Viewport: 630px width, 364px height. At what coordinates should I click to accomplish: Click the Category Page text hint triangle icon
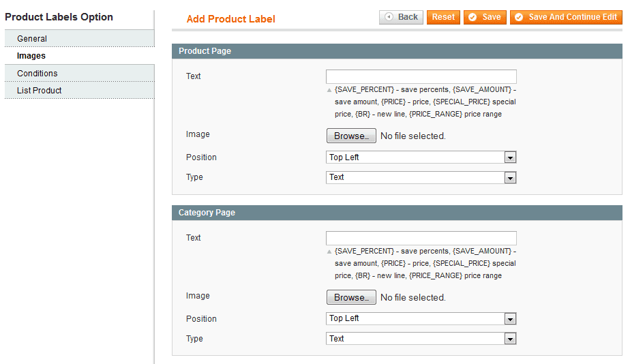point(329,252)
